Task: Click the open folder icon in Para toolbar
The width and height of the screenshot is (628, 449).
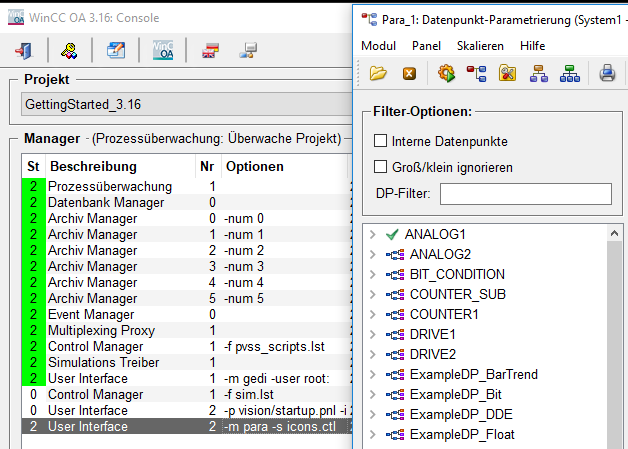Action: 377,72
